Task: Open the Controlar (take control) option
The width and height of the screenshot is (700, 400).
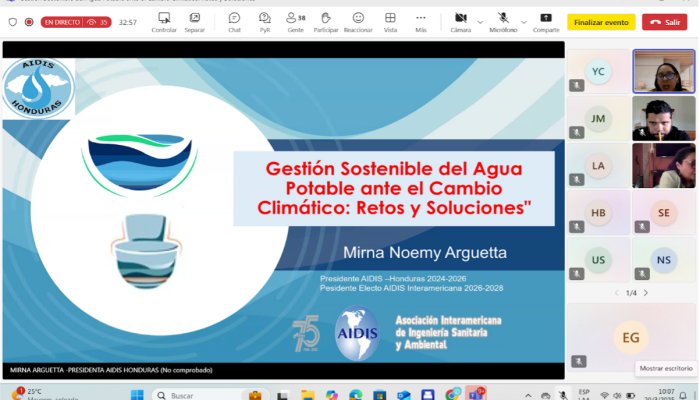Action: [x=164, y=22]
